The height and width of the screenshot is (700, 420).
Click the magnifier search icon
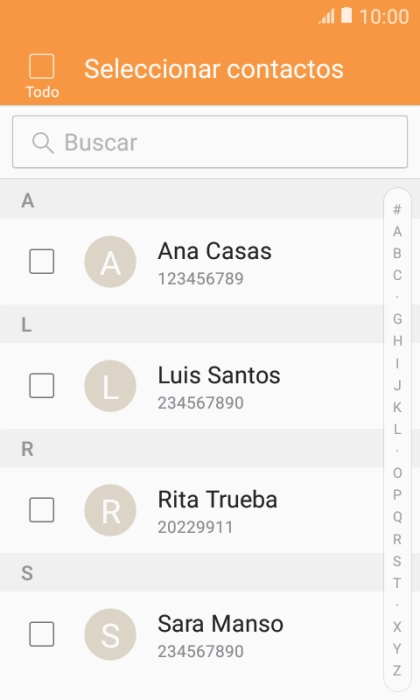43,143
